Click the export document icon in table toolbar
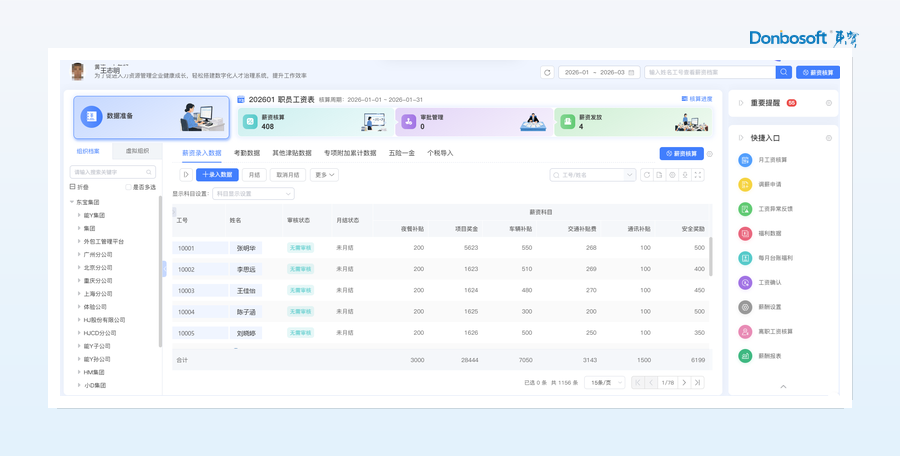Viewport: 900px width, 456px height. tap(660, 175)
